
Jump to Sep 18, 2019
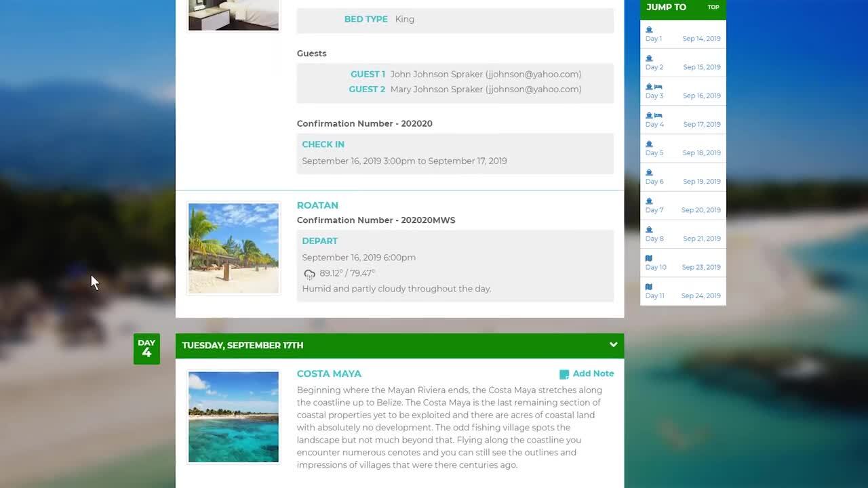(702, 152)
